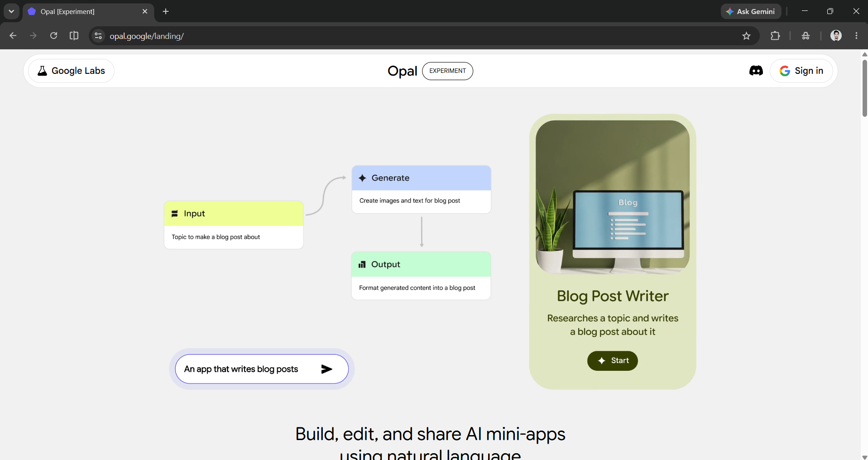The width and height of the screenshot is (868, 460).
Task: Click Ask Gemini button
Action: click(751, 11)
